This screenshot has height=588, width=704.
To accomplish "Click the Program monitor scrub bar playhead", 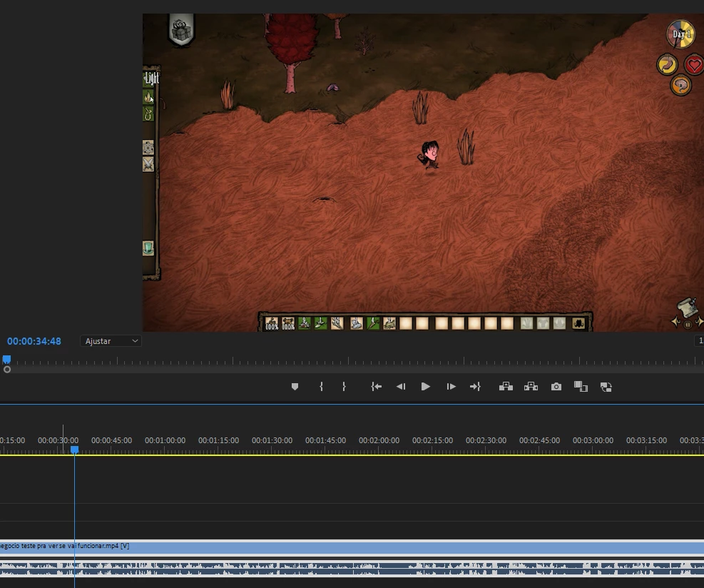I will pyautogui.click(x=6, y=360).
